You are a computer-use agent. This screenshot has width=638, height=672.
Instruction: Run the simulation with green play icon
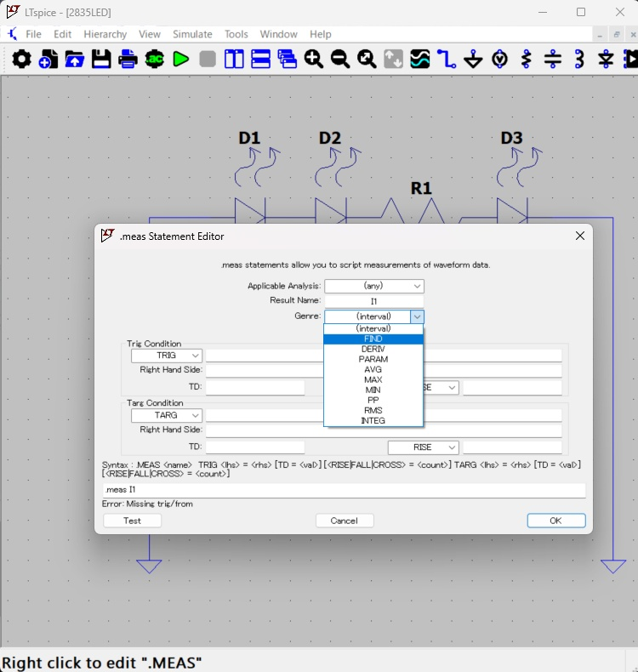pos(181,60)
